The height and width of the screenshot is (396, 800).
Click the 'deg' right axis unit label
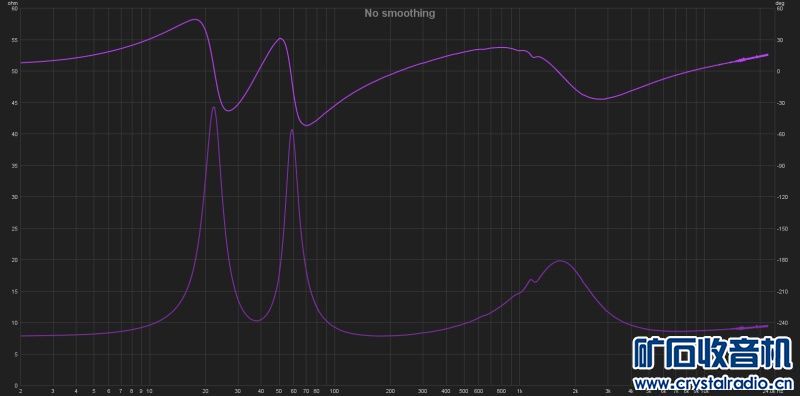coord(779,3)
